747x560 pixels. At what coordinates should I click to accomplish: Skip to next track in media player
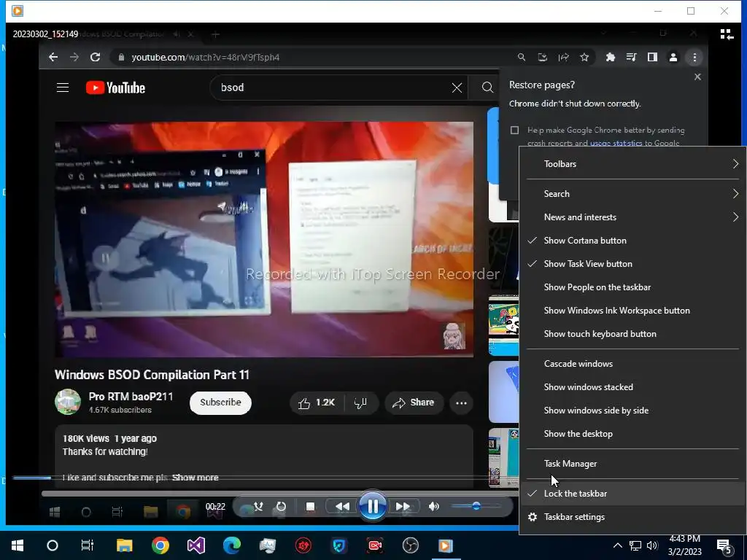[403, 506]
